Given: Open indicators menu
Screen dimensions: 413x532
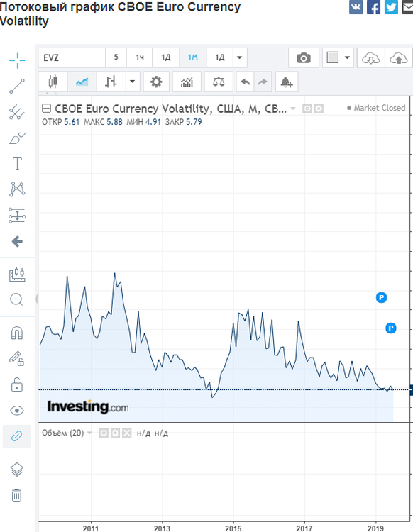Looking at the screenshot, I should (x=187, y=82).
